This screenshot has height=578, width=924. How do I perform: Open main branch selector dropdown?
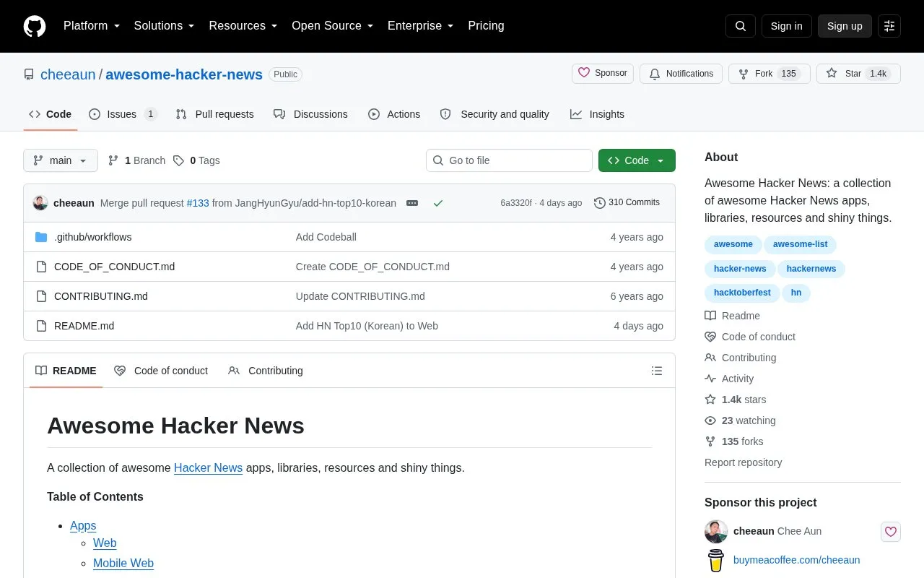click(61, 160)
